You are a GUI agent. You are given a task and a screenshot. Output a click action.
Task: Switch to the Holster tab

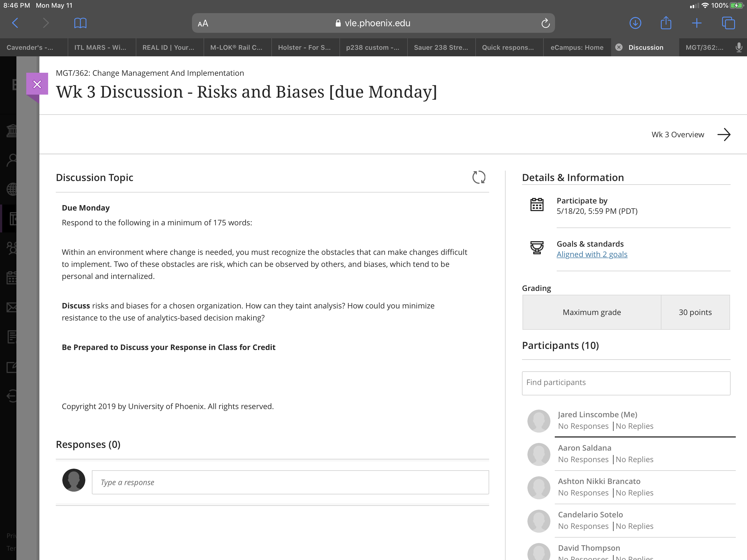click(305, 47)
